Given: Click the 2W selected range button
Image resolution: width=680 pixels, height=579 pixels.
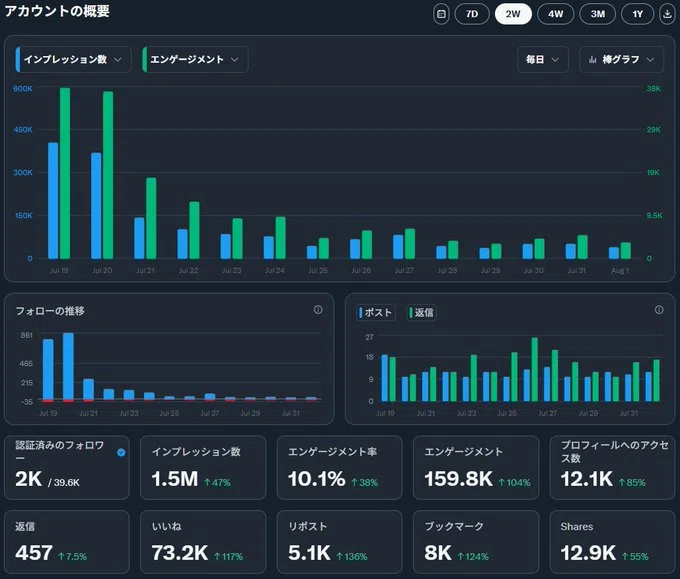Looking at the screenshot, I should coord(513,14).
